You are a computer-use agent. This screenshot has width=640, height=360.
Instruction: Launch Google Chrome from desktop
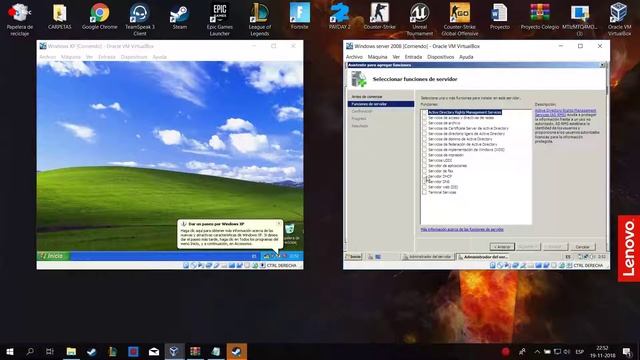click(x=100, y=17)
